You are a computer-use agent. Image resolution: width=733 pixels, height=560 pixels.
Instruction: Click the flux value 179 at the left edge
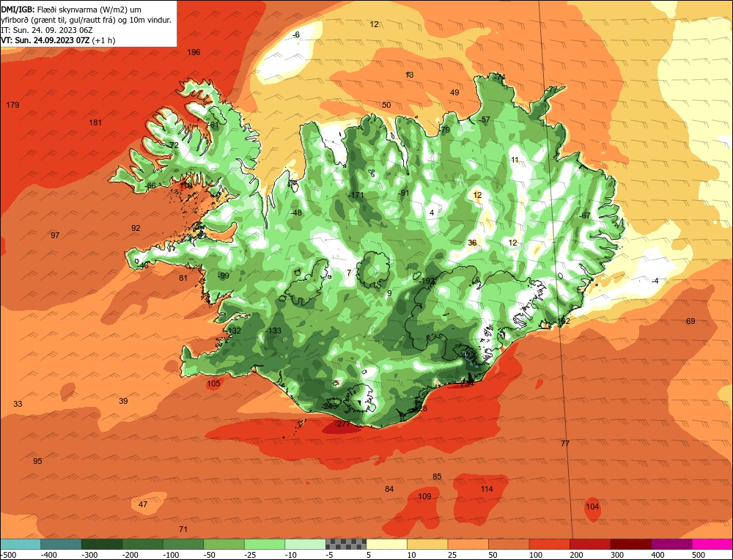coord(12,105)
